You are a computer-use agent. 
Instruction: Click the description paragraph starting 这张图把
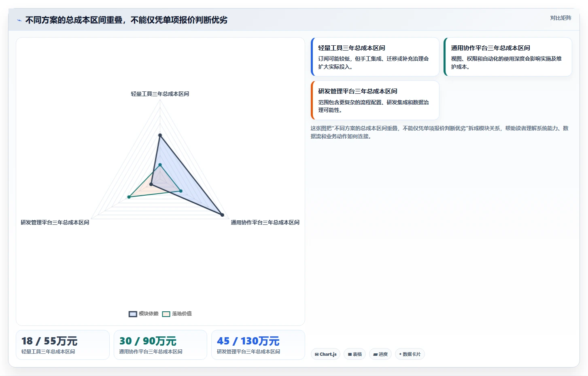pyautogui.click(x=439, y=132)
